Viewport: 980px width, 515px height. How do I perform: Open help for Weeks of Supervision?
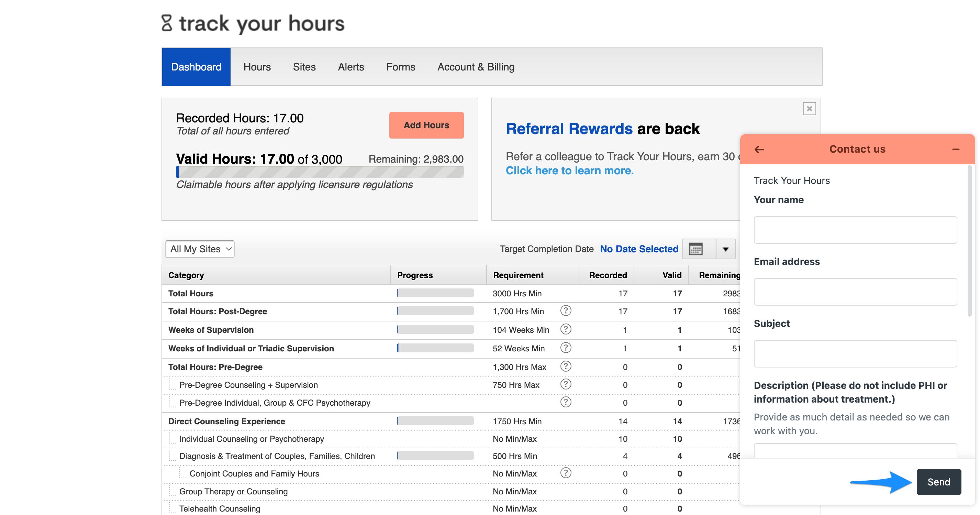pyautogui.click(x=566, y=329)
